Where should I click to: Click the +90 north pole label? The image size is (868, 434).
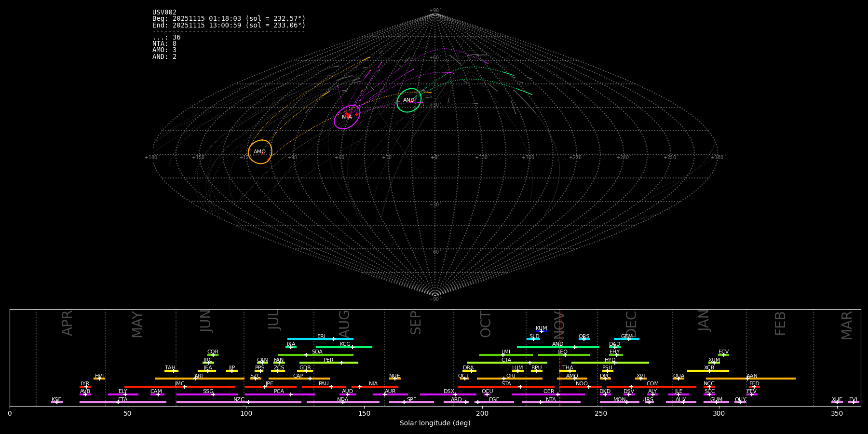[x=434, y=10]
